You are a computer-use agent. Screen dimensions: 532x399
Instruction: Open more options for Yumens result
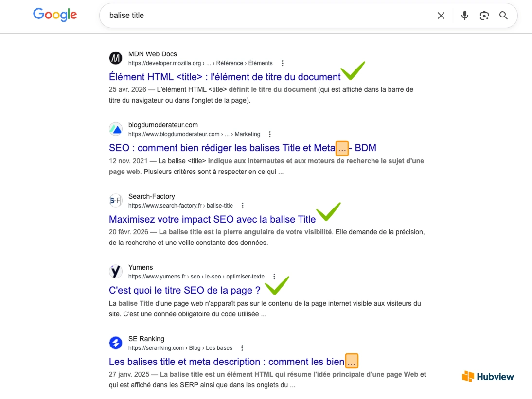(274, 277)
